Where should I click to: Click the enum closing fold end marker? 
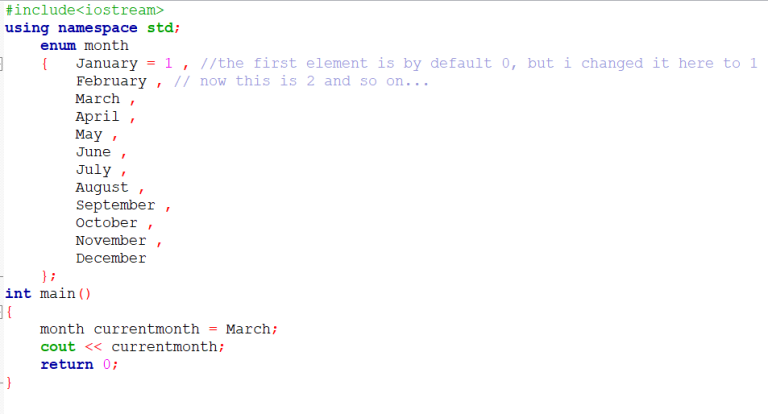coord(2,276)
